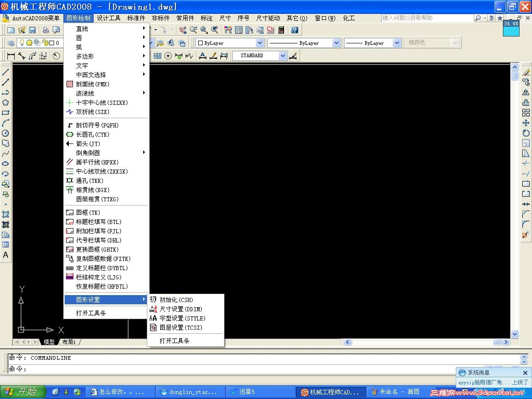The width and height of the screenshot is (532, 399).
Task: Click the Windows 开始 start button
Action: coord(22,392)
